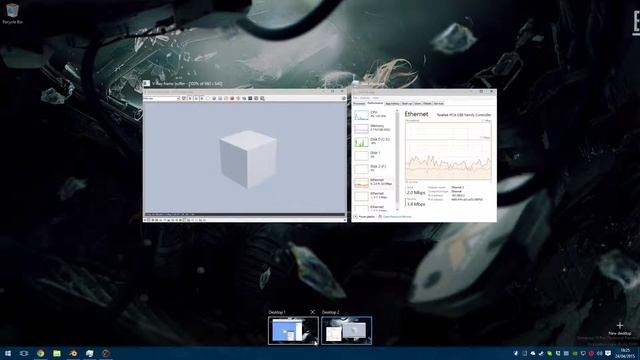Viewport: 640px width, 360px height.
Task: Switch to Processes tab in Task Manager
Action: click(x=359, y=104)
